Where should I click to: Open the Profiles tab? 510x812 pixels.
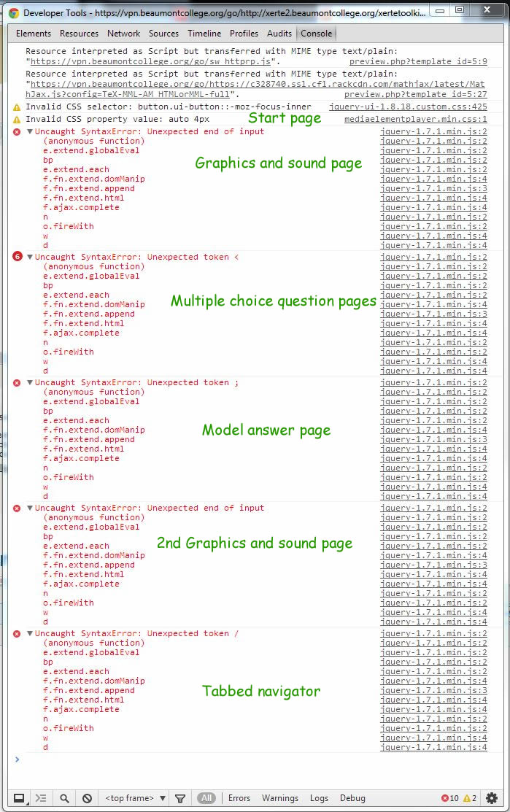coord(244,33)
